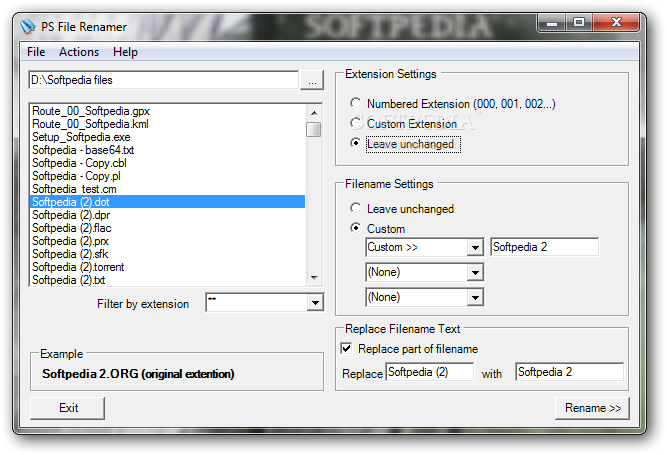667x455 pixels.
Task: Select Softpedia (2).dot in file list
Action: click(168, 202)
